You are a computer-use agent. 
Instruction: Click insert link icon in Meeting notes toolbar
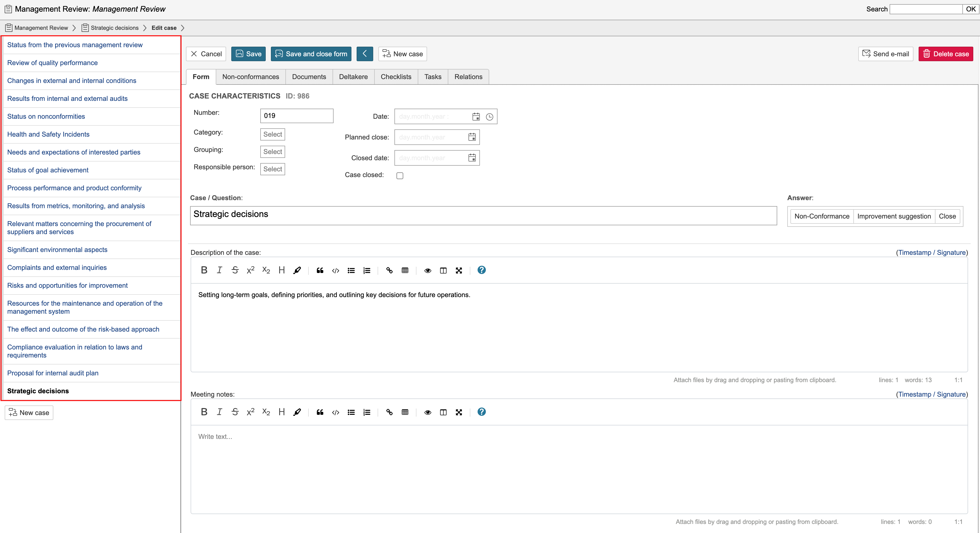point(389,412)
